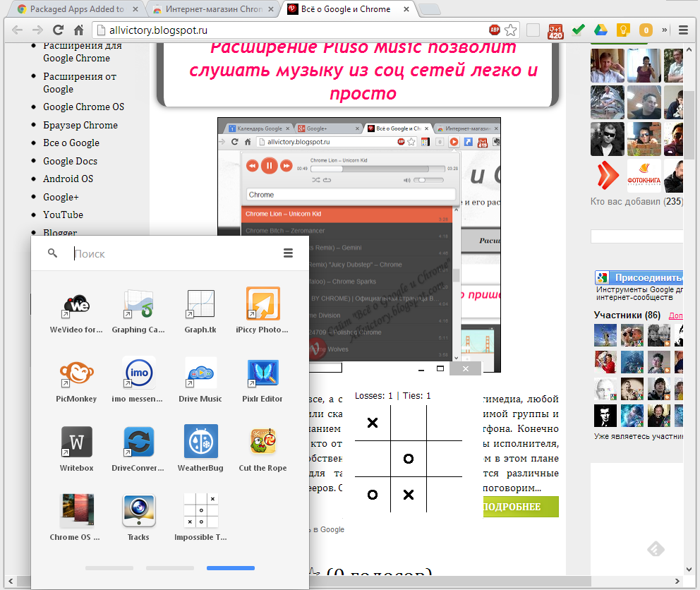The image size is (700, 590).
Task: Click the center O cell of tic-tac-toe
Action: [409, 459]
